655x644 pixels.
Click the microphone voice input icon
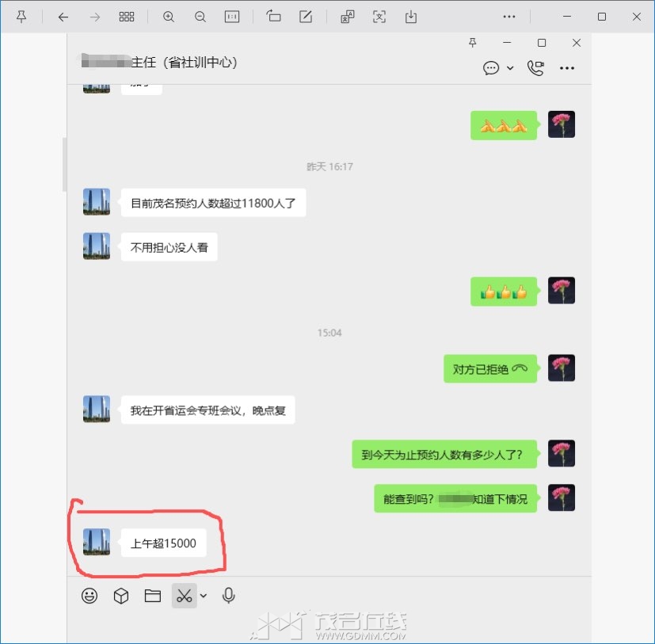tap(229, 596)
